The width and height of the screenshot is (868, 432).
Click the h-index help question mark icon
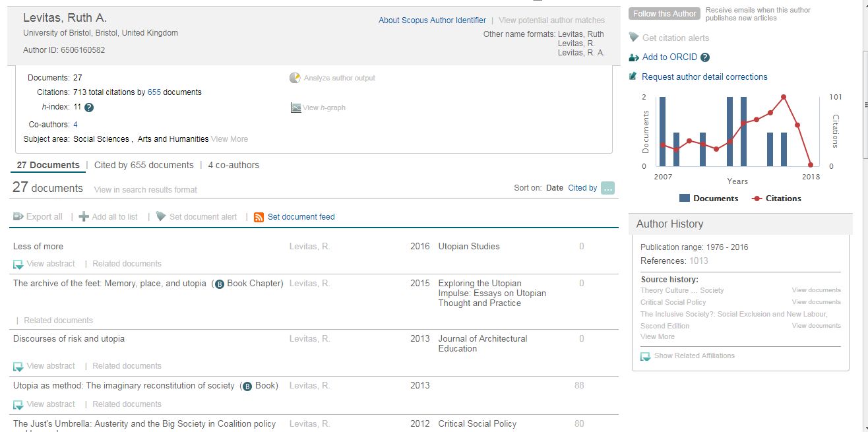(89, 108)
